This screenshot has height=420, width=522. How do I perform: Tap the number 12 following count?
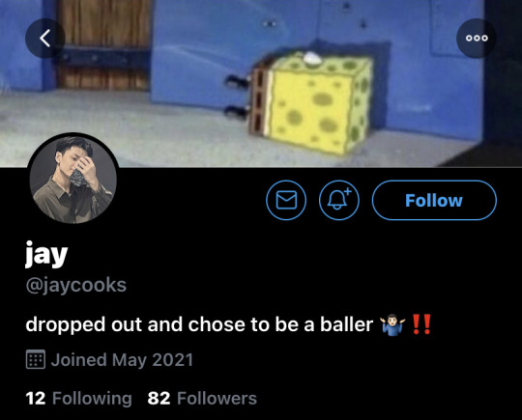[36, 399]
